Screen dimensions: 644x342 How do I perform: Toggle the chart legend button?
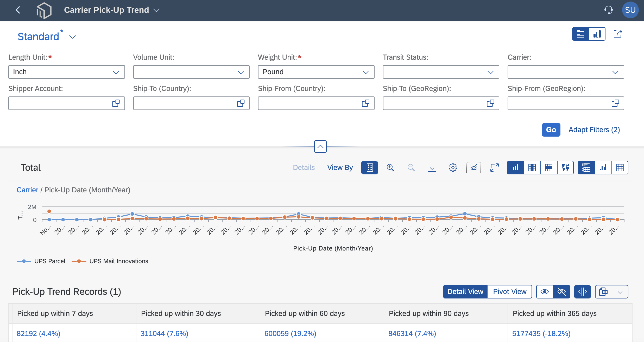tap(369, 168)
